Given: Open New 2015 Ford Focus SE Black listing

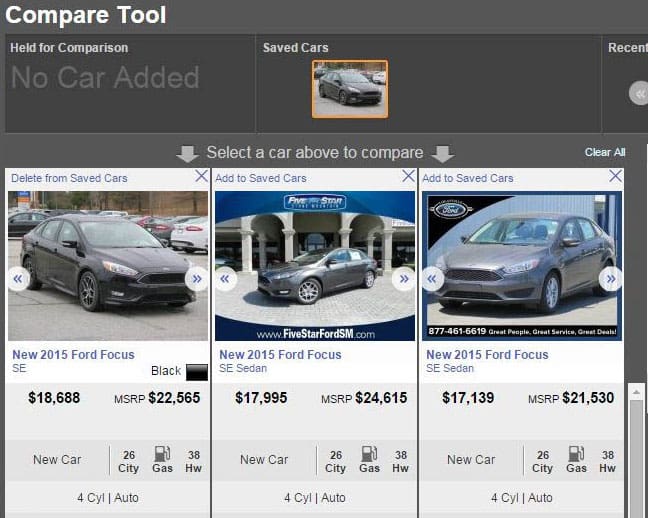Looking at the screenshot, I should click(73, 355).
